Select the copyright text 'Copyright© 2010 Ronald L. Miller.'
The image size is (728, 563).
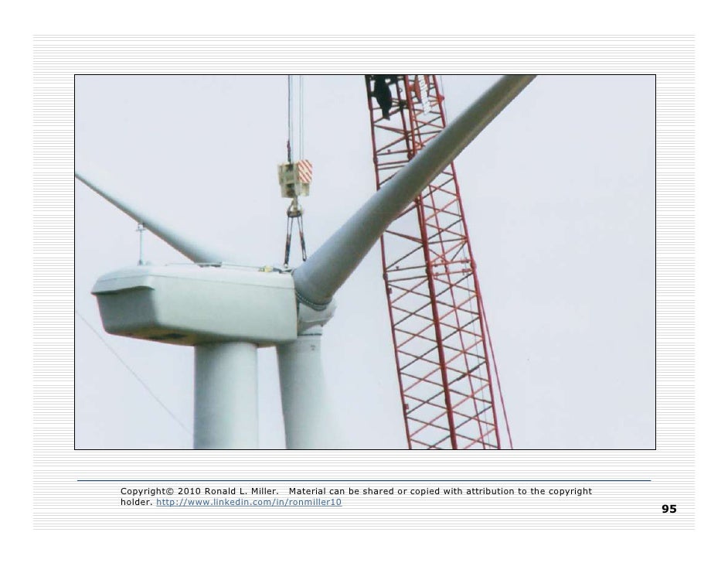pyautogui.click(x=199, y=491)
